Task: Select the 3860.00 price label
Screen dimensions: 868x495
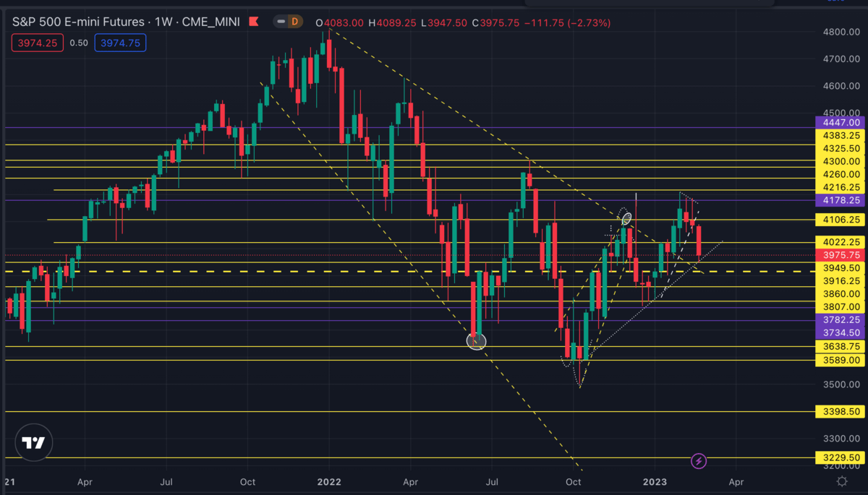Action: pos(840,294)
